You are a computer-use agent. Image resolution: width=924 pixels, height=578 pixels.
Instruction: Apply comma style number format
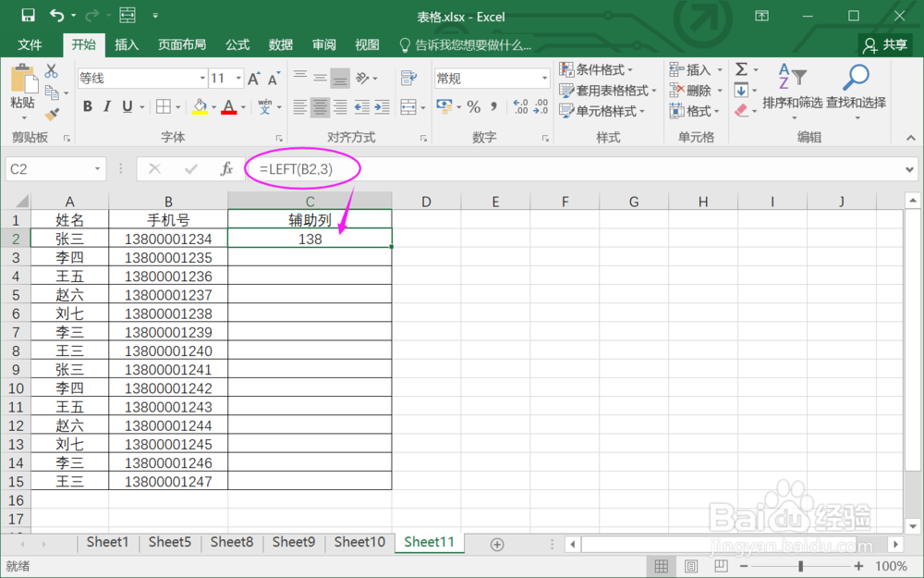coord(493,106)
